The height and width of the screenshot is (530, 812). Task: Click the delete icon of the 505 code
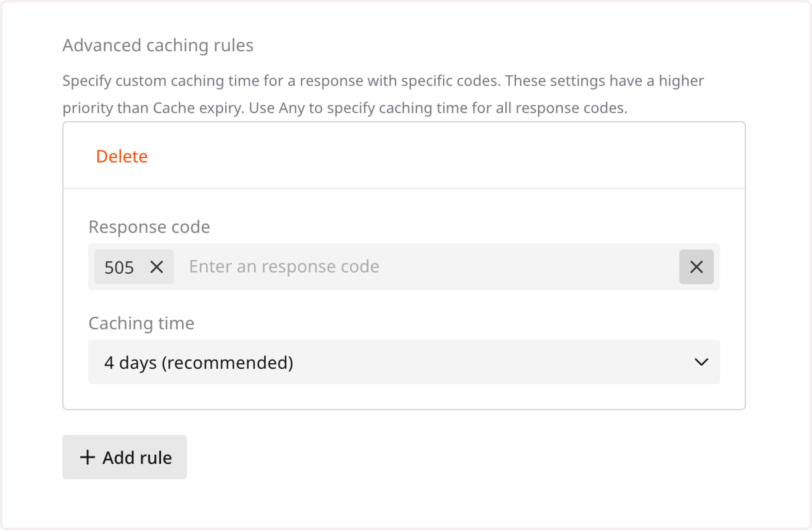click(x=157, y=267)
